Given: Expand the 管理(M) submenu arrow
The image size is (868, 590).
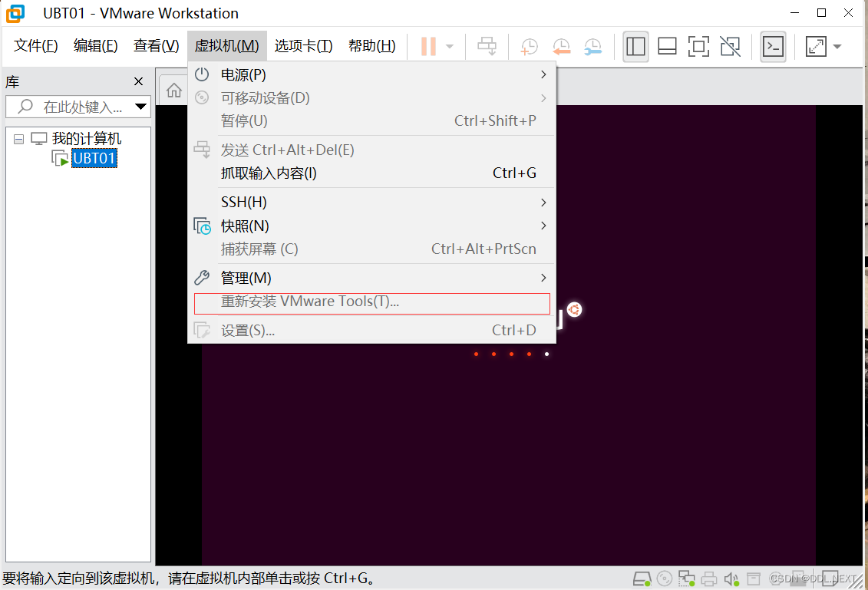Looking at the screenshot, I should click(543, 278).
